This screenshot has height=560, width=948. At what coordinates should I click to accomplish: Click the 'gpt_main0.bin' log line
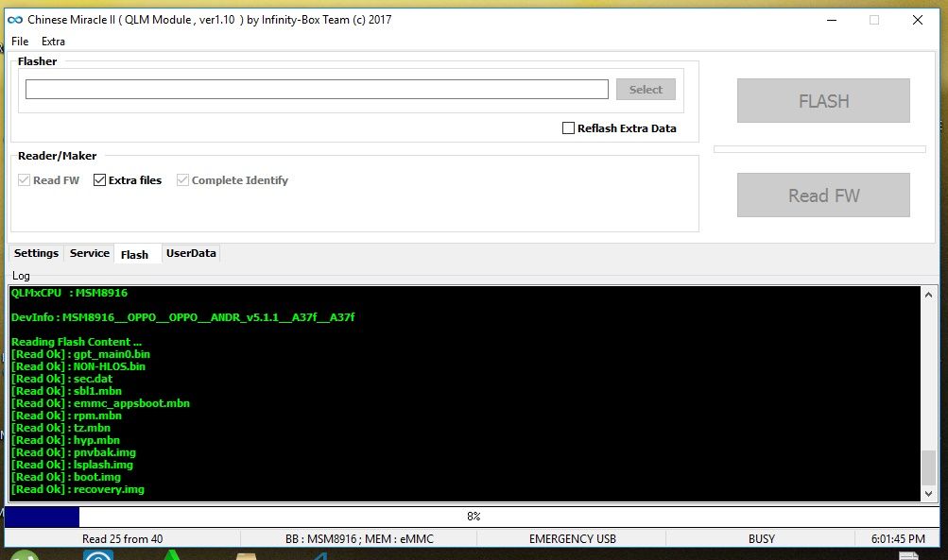[80, 354]
